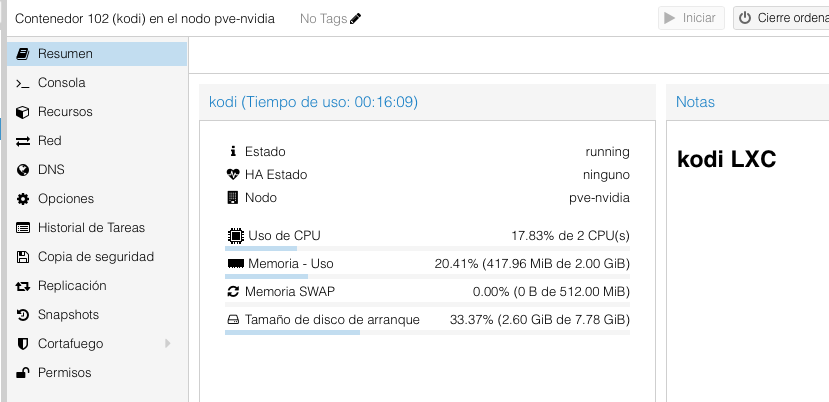Click the Replicación sync icon
829x402 pixels.
[23, 286]
